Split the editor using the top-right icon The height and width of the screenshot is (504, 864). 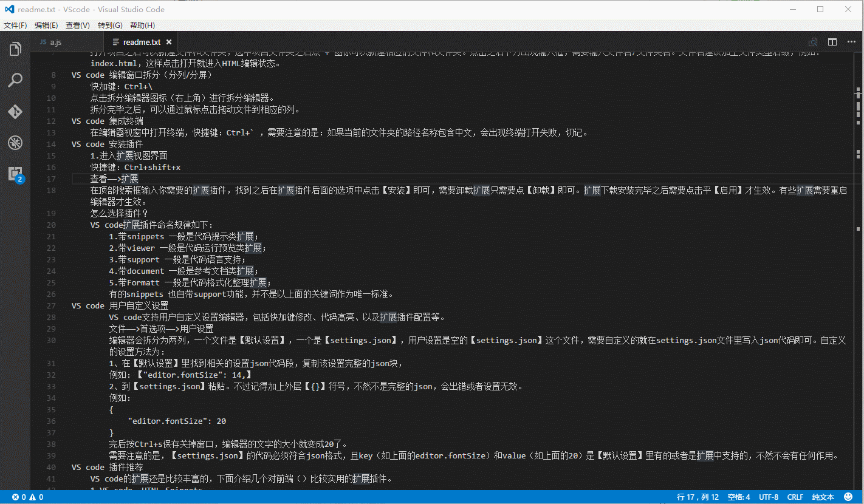832,43
